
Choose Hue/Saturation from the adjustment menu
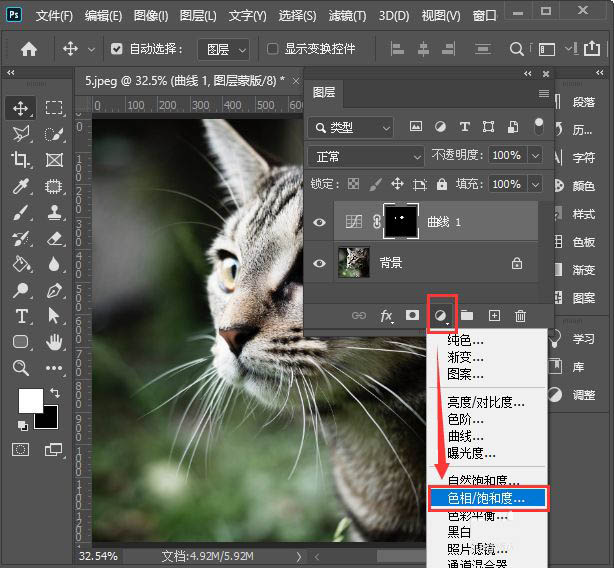(x=486, y=497)
